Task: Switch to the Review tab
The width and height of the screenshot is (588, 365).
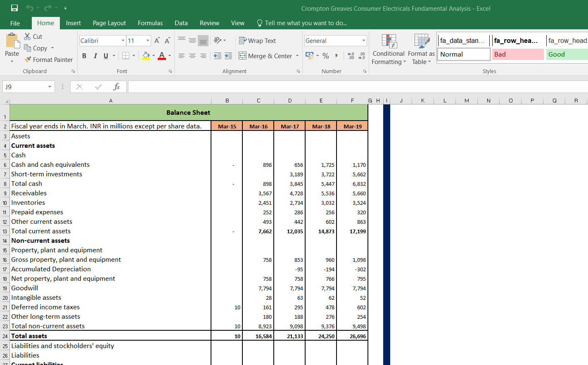Action: coord(209,23)
